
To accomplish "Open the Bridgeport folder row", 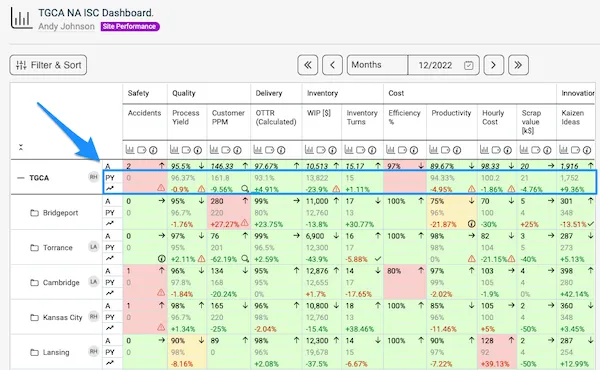I will pyautogui.click(x=54, y=213).
